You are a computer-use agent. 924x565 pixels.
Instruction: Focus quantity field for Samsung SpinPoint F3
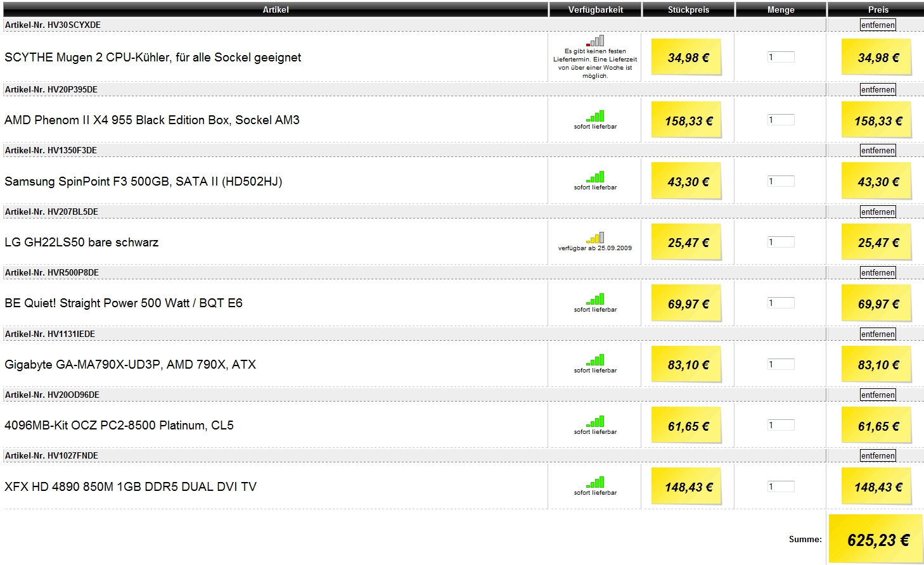pos(781,181)
